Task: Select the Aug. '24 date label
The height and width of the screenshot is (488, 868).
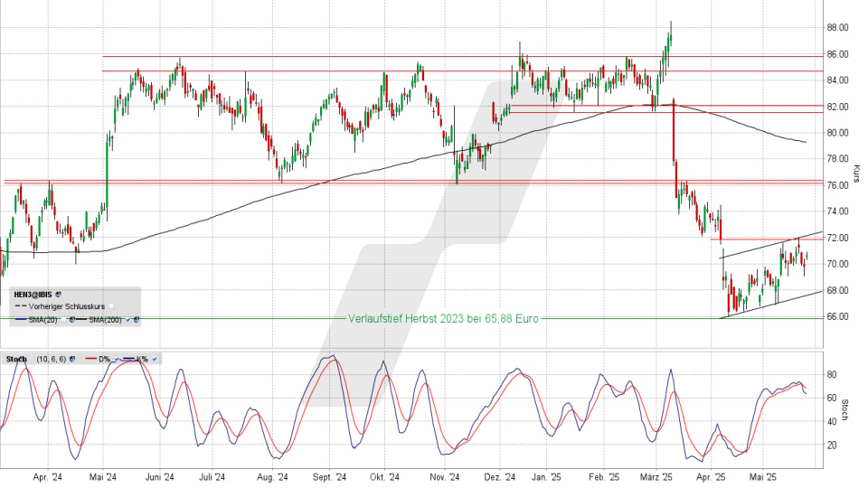Action: click(x=272, y=477)
